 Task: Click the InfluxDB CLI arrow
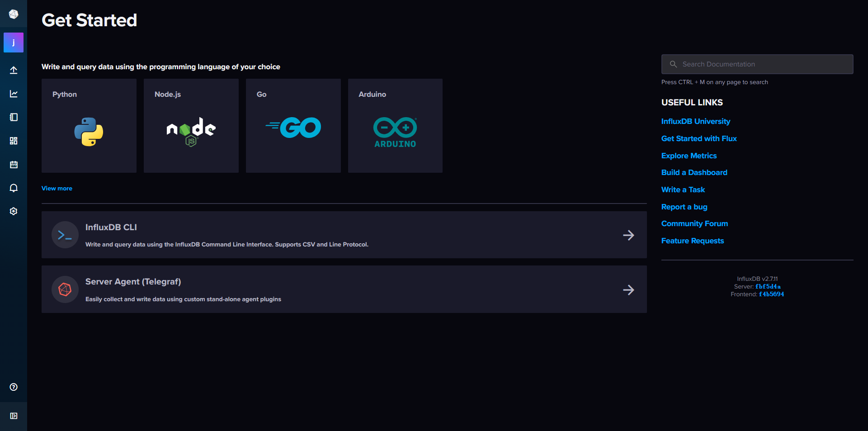pyautogui.click(x=628, y=235)
